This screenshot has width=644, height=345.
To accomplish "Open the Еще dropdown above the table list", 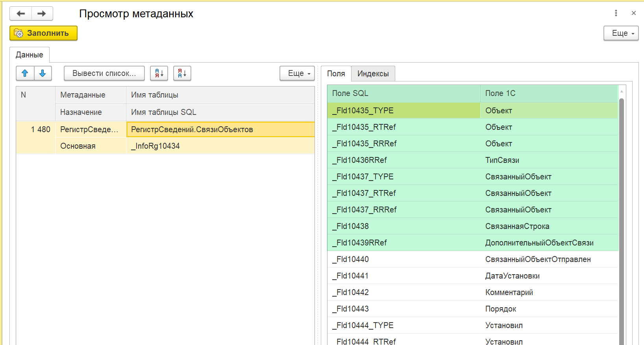I will [297, 73].
